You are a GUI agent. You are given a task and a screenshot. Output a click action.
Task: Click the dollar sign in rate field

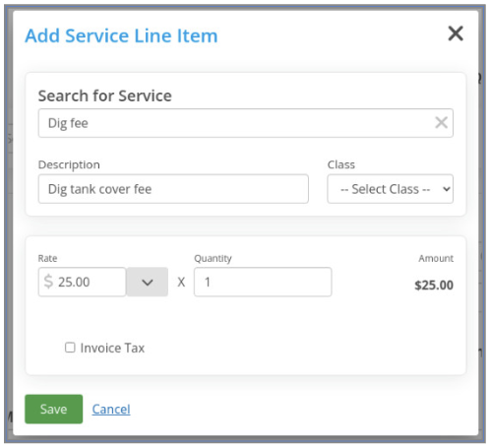coord(48,282)
